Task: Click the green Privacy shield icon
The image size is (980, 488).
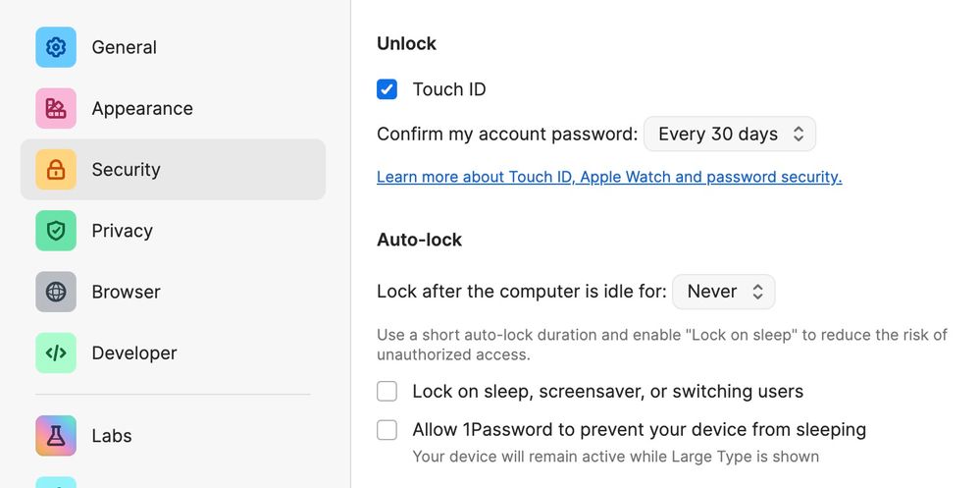Action: pyautogui.click(x=56, y=231)
